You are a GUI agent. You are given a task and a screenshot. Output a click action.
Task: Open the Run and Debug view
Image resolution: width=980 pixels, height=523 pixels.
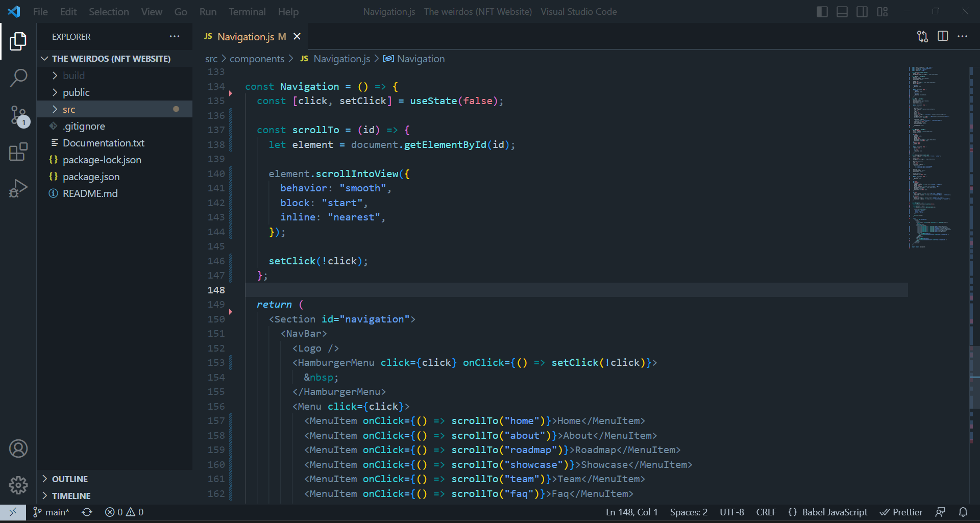pos(18,188)
